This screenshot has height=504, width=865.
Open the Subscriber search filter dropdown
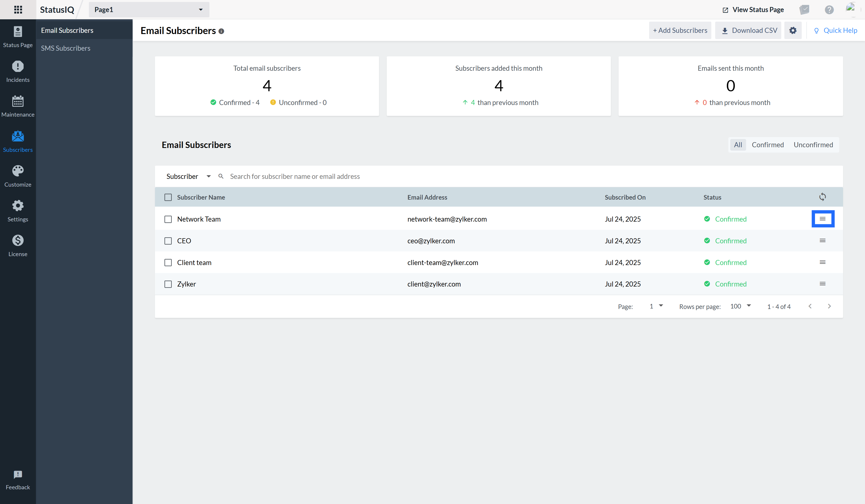188,176
